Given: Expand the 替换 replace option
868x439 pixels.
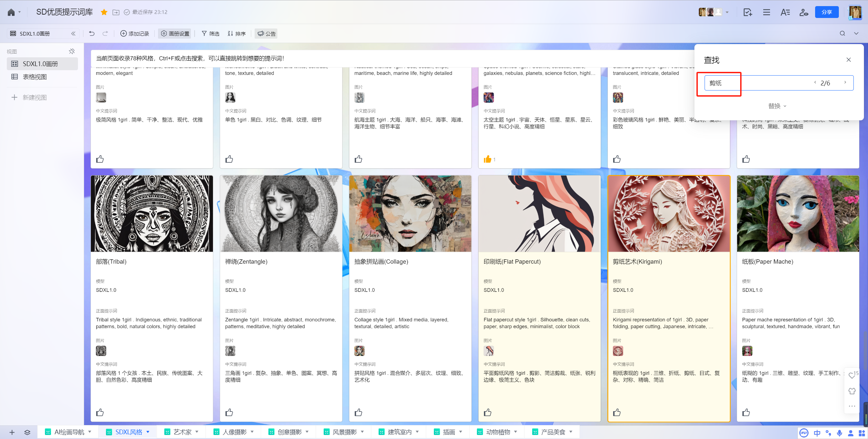Looking at the screenshot, I should [777, 106].
